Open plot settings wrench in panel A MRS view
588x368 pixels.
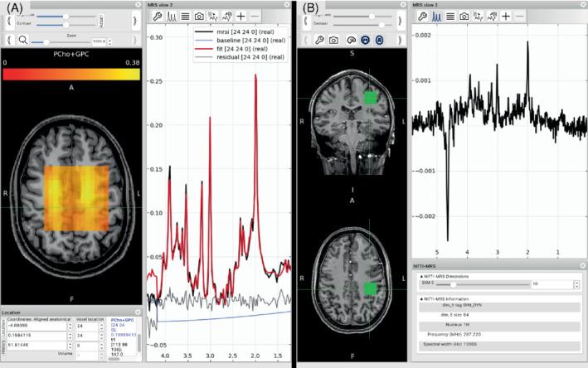[158, 17]
